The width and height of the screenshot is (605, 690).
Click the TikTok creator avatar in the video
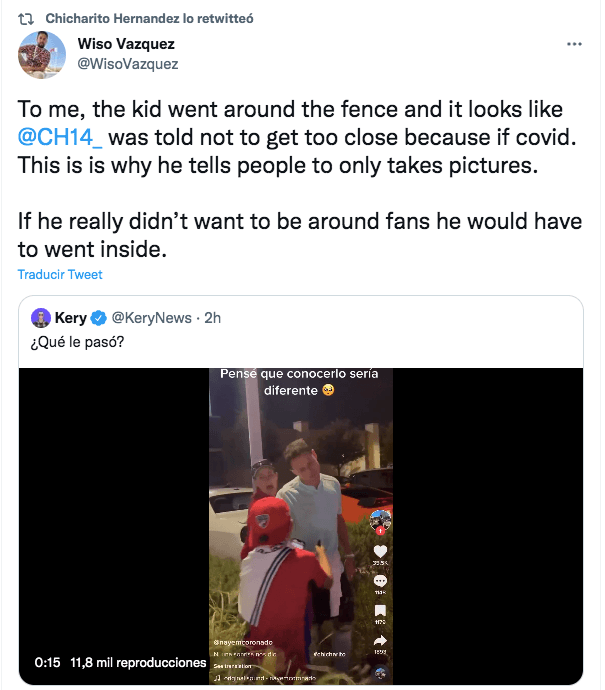378,521
